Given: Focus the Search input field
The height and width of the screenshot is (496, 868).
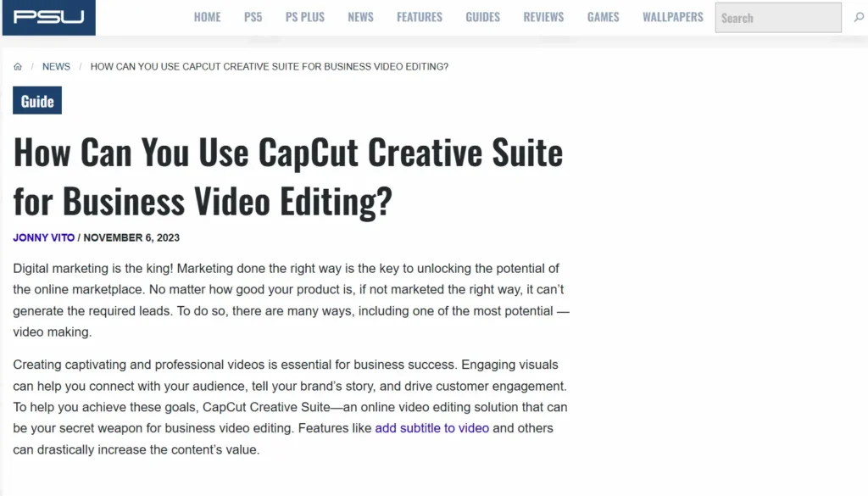Looking at the screenshot, I should (778, 18).
